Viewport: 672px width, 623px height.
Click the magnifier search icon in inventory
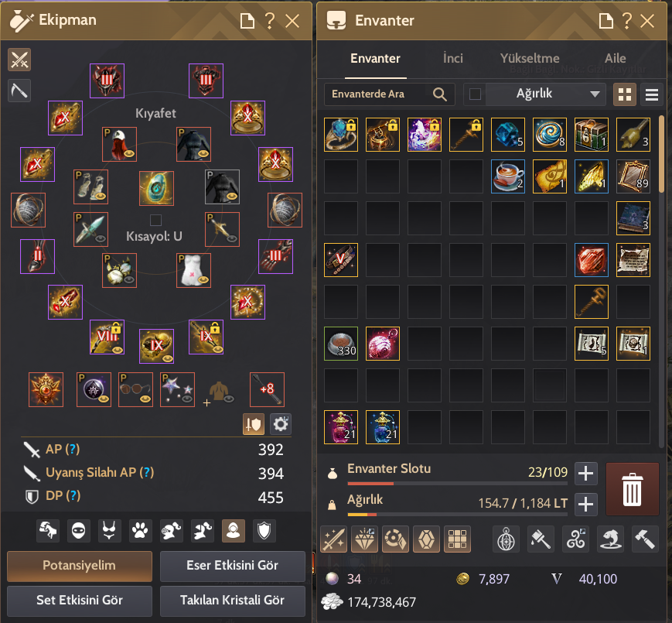coord(440,94)
